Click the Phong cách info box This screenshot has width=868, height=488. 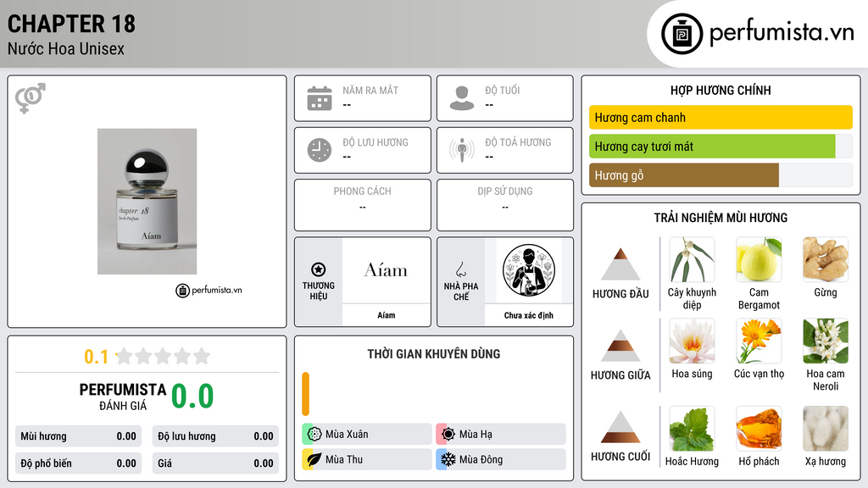(363, 205)
